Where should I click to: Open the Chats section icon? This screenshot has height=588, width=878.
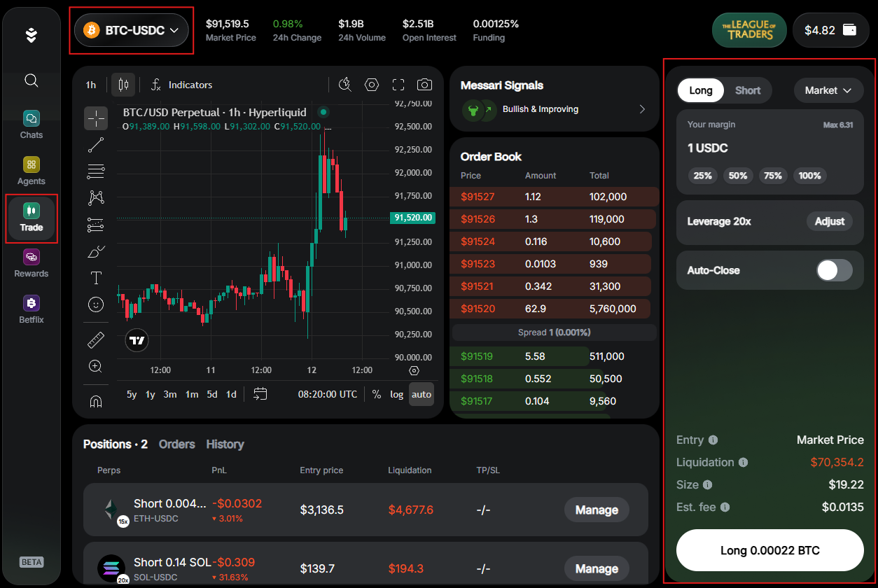pos(31,118)
